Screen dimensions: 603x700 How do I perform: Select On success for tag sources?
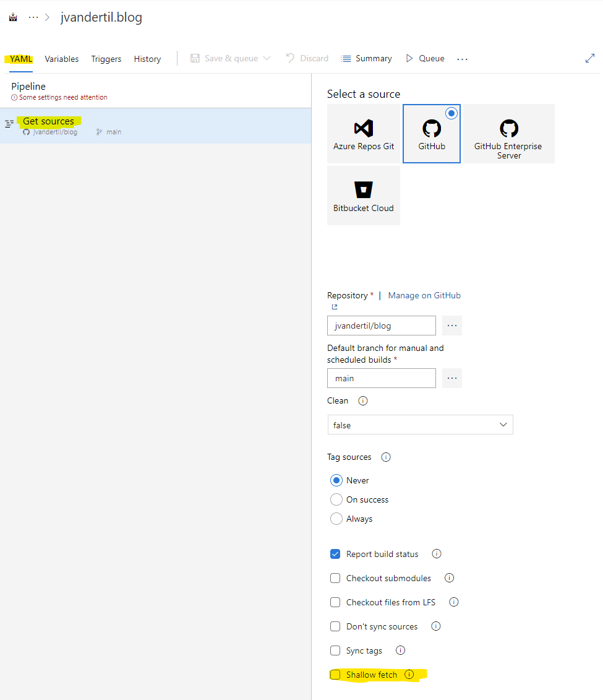pos(336,499)
